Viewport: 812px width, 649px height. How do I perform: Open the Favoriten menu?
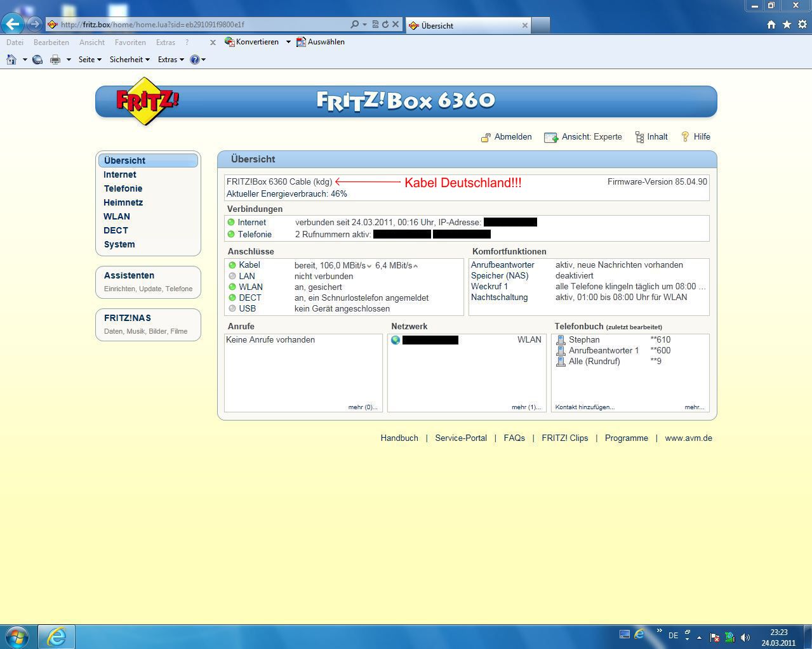[x=130, y=43]
